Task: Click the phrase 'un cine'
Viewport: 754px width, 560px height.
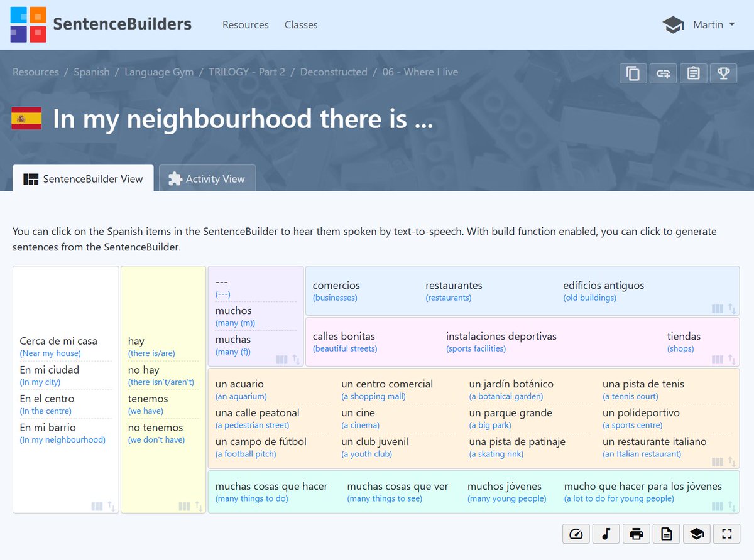Action: tap(358, 412)
